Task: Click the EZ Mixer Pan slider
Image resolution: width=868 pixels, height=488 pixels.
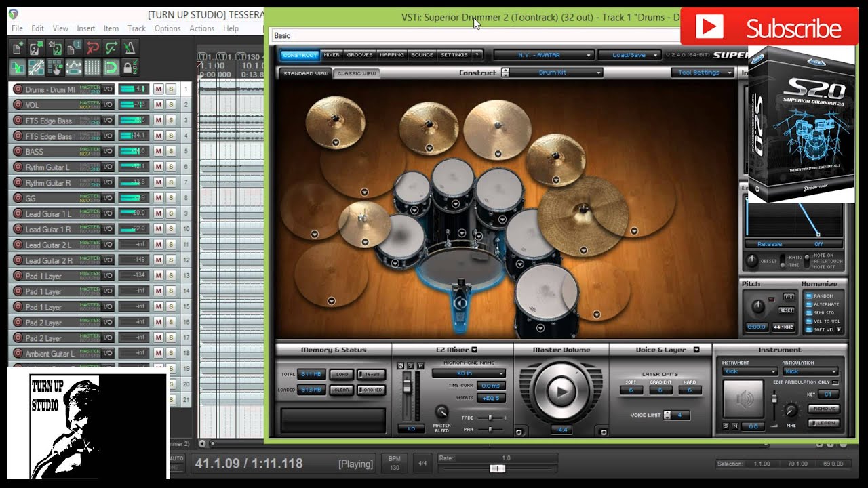Action: (490, 429)
